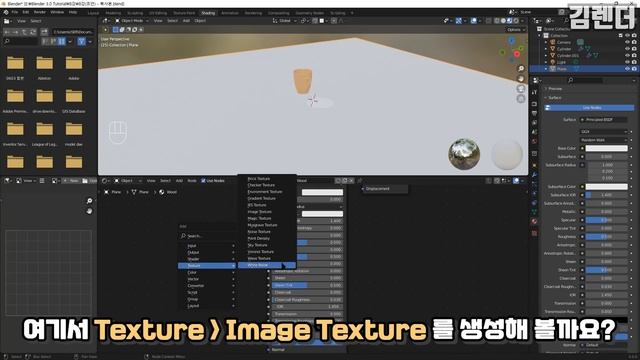Click the viewport pan hand gizmo
The height and width of the screenshot is (360, 640).
(x=521, y=78)
